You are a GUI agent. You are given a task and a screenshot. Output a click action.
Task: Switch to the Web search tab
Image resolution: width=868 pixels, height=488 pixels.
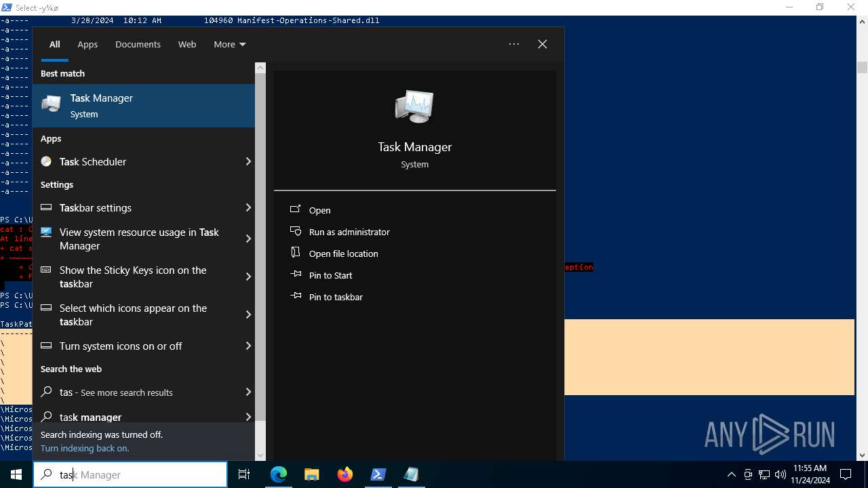point(187,44)
